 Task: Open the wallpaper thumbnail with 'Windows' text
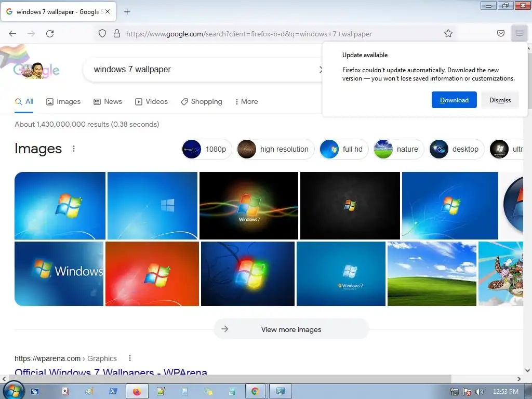coord(59,274)
